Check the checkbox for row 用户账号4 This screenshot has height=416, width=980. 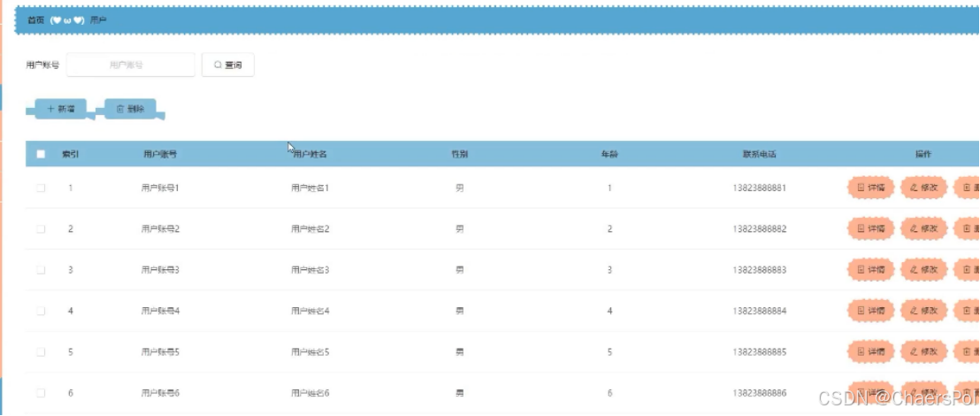pos(41,311)
